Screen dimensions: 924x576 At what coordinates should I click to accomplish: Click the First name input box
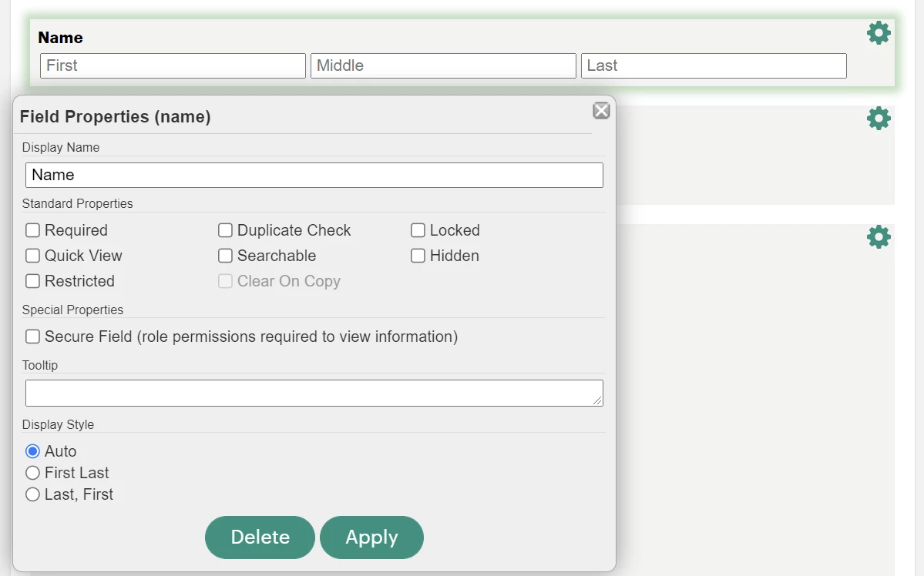[x=173, y=65]
